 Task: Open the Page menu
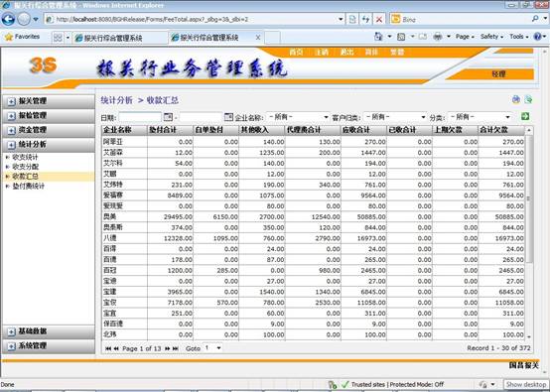click(x=465, y=37)
